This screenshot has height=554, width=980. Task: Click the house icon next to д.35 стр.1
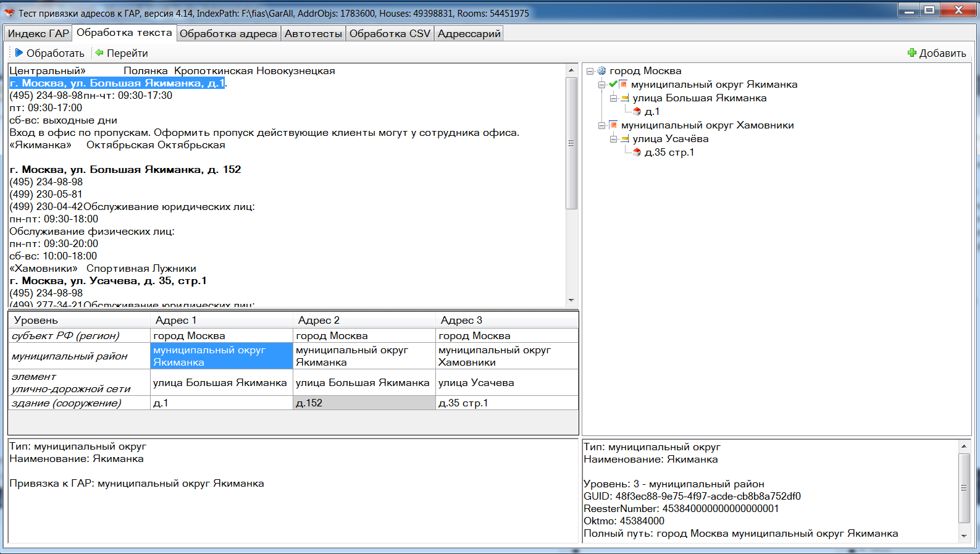pos(637,153)
